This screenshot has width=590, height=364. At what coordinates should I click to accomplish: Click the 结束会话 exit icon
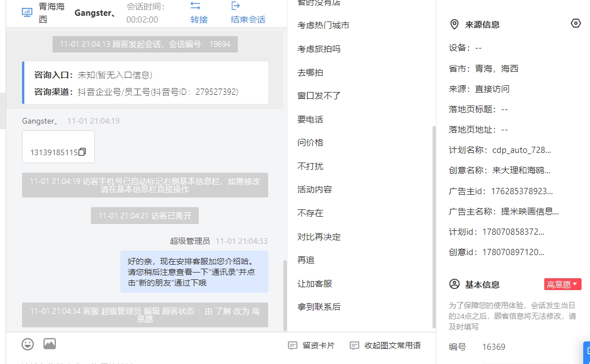235,6
